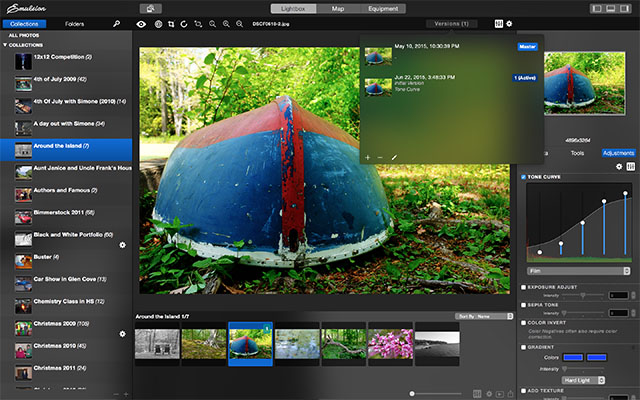Toggle the left sidebar layout icon

coord(597,9)
